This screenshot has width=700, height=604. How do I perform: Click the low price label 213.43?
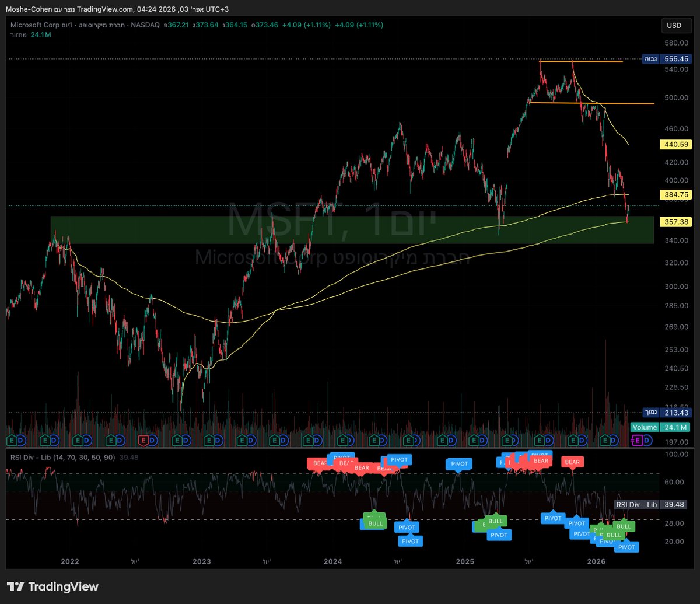pyautogui.click(x=667, y=413)
